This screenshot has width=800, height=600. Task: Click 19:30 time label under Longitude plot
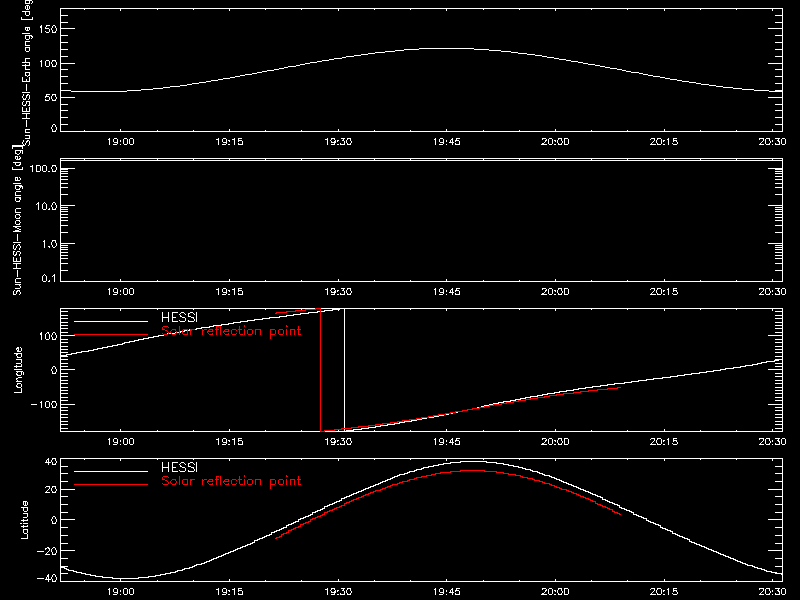[x=338, y=442]
